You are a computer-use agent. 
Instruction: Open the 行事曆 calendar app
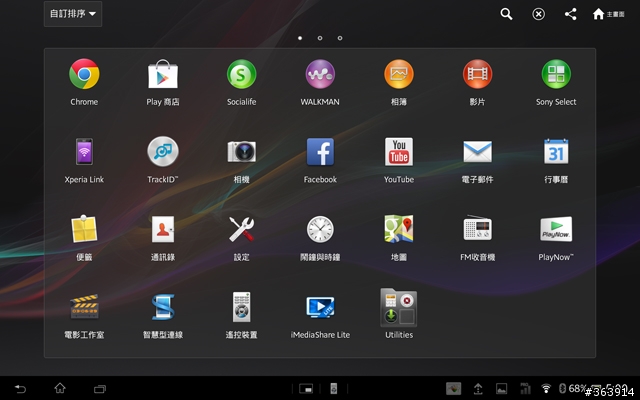[x=556, y=151]
